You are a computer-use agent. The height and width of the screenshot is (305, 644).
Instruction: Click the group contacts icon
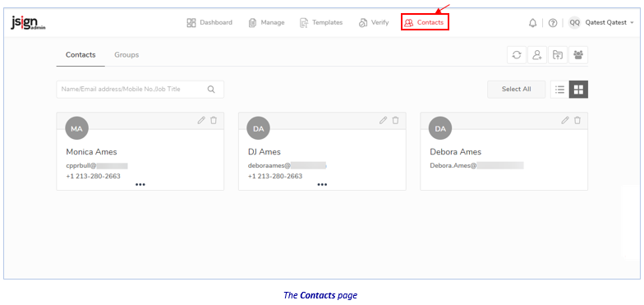tap(578, 55)
